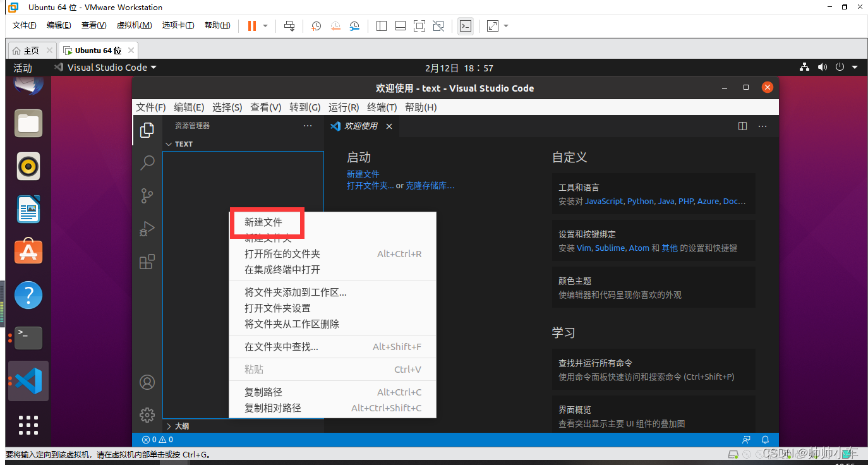The width and height of the screenshot is (868, 465).
Task: Revert to snapshot using VMware toolbar icon
Action: pos(336,26)
